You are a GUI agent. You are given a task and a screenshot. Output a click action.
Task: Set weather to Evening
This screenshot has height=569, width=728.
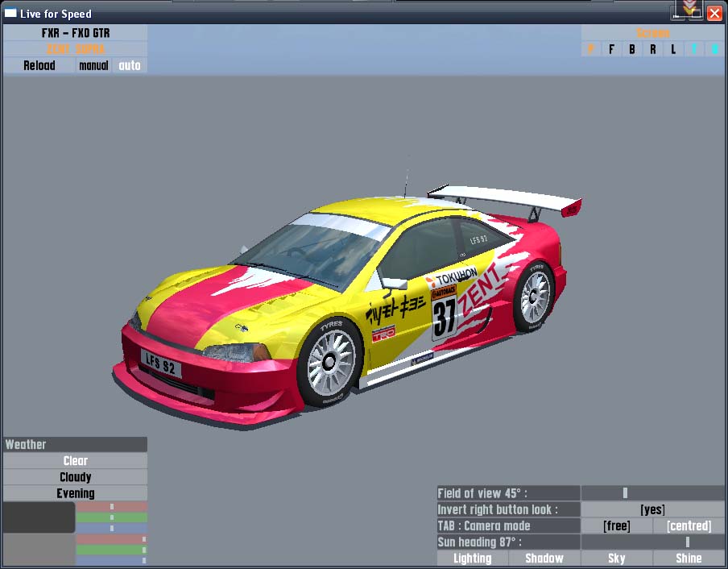click(76, 493)
